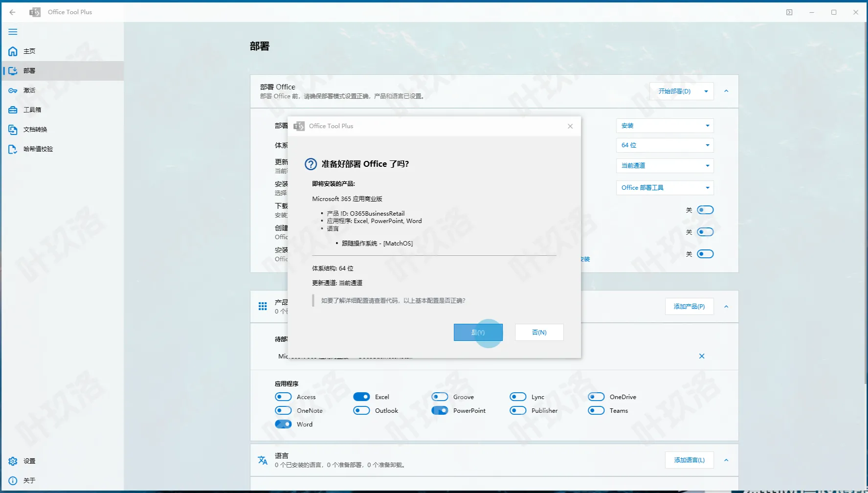Click the document conversion icon
The width and height of the screenshot is (868, 493).
pyautogui.click(x=13, y=130)
